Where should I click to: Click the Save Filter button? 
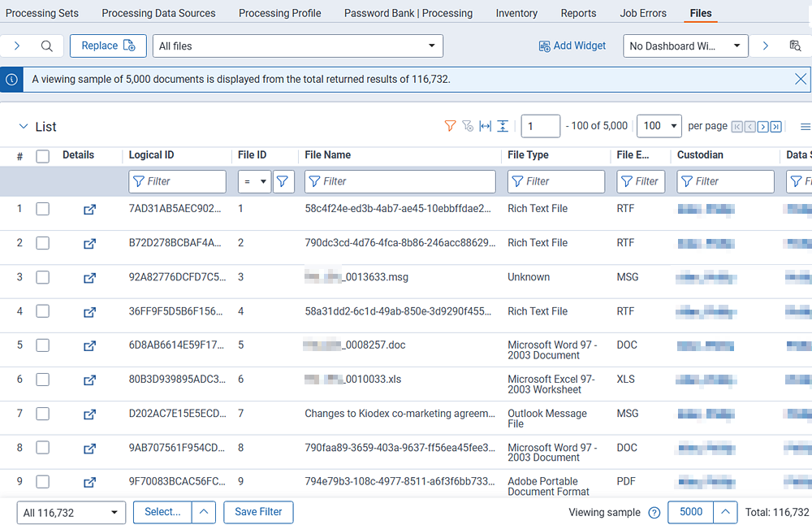(258, 512)
